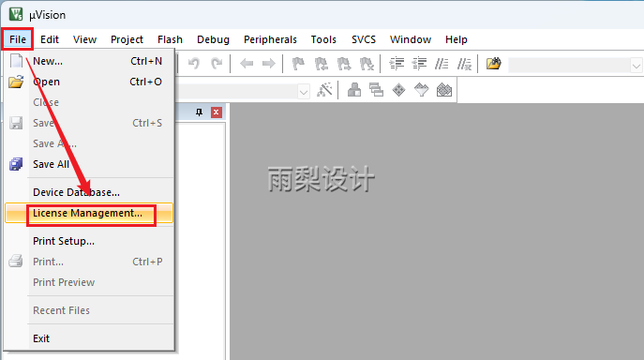Choose Exit from File menu

click(x=90, y=338)
